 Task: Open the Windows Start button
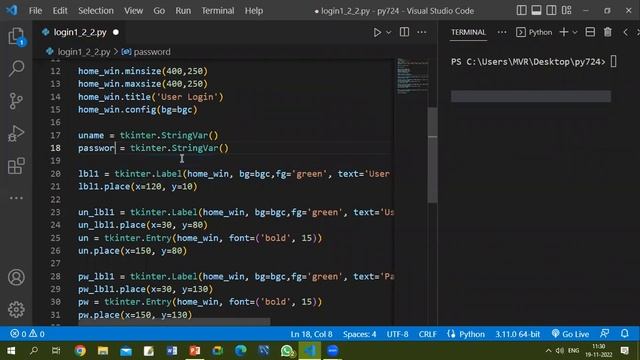11,351
